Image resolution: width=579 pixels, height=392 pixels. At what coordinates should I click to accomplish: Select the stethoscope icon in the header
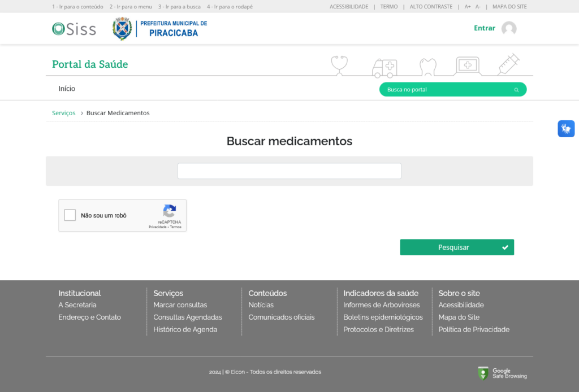[338, 64]
